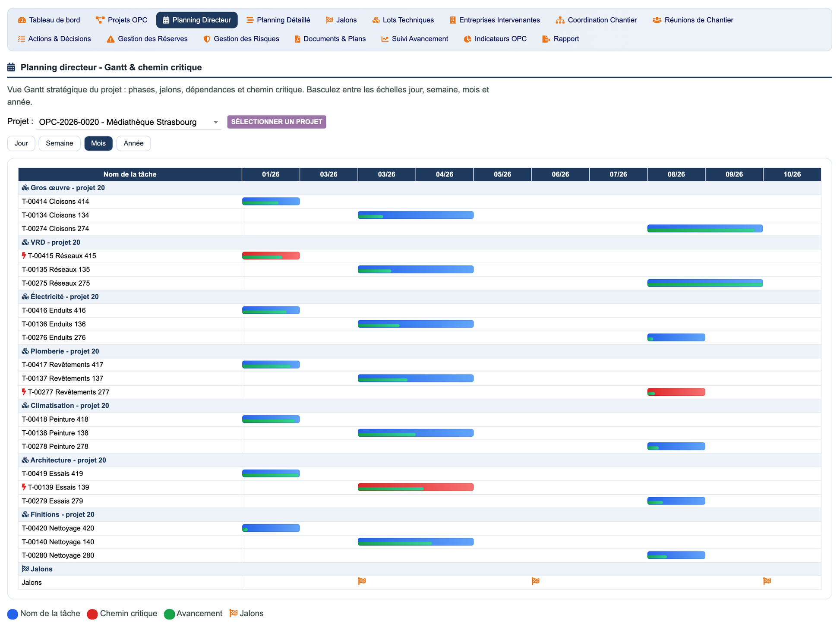The image size is (840, 640).
Task: Click the cubes icon of Finitions group
Action: click(x=25, y=515)
